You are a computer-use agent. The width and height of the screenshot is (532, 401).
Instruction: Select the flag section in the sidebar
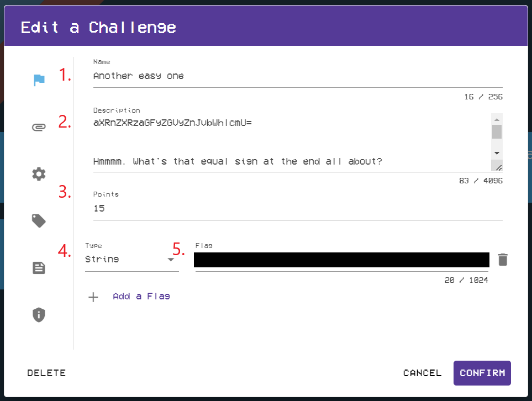pos(38,80)
